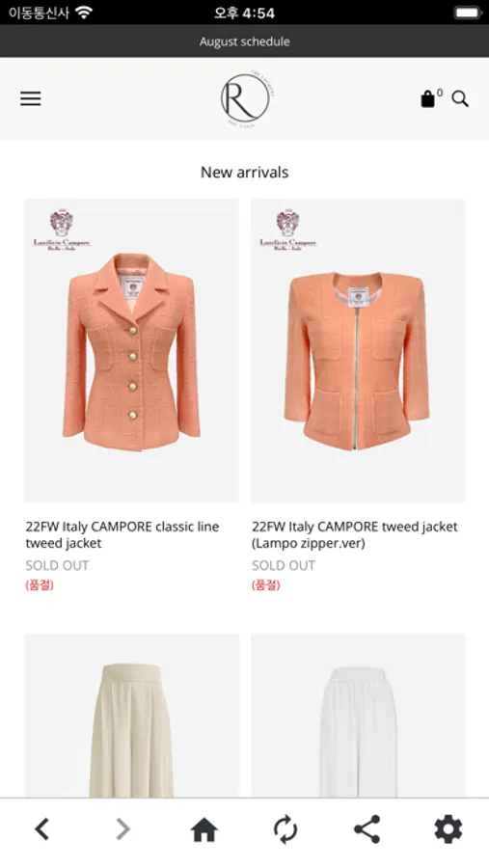The image size is (489, 868).
Task: Open the Lampo zipper tweed jacket image
Action: click(358, 350)
